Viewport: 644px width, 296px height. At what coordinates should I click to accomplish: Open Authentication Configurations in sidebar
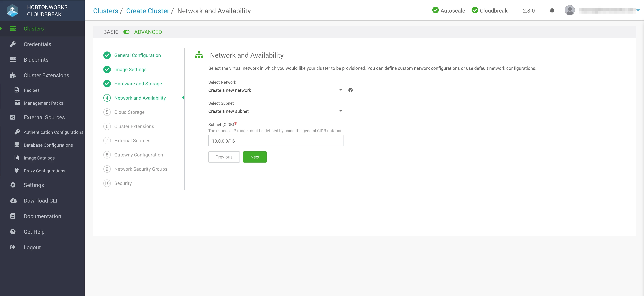click(x=49, y=132)
